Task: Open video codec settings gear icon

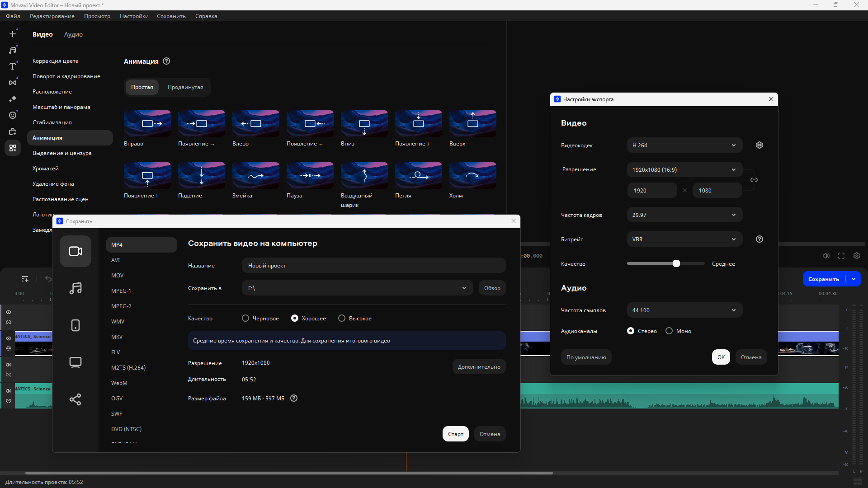Action: pyautogui.click(x=759, y=145)
